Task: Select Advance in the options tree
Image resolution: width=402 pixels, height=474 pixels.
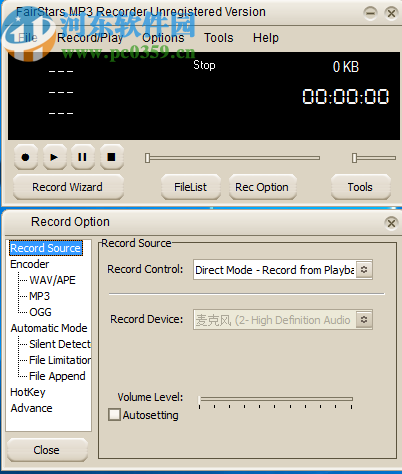Action: pyautogui.click(x=31, y=408)
